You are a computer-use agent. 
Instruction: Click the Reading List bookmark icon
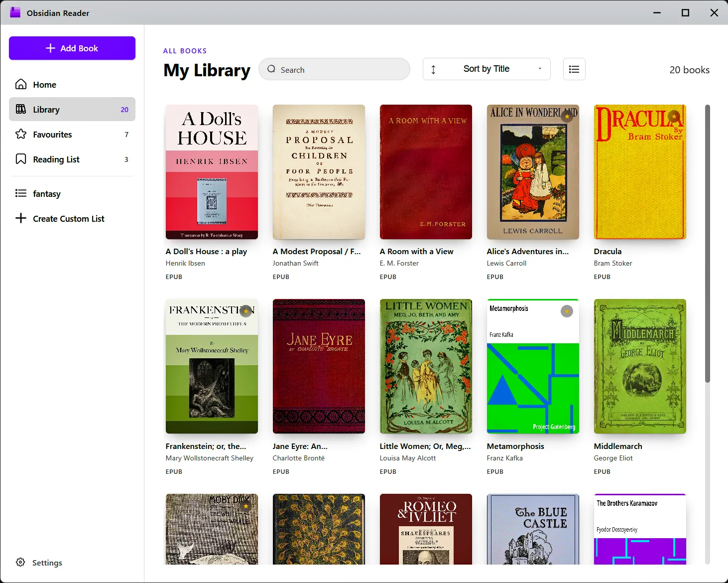coord(21,159)
